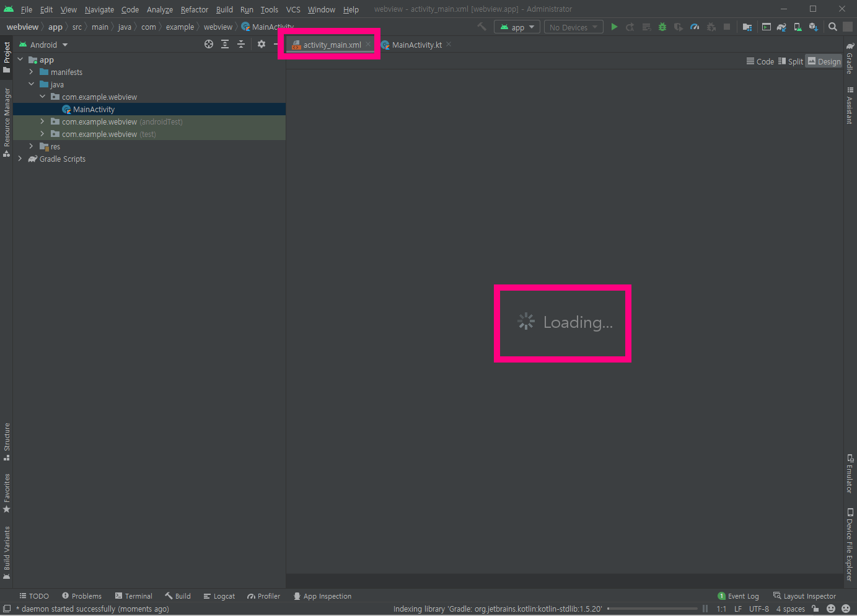857x616 pixels.
Task: Open the app run configuration dropdown
Action: 517,27
